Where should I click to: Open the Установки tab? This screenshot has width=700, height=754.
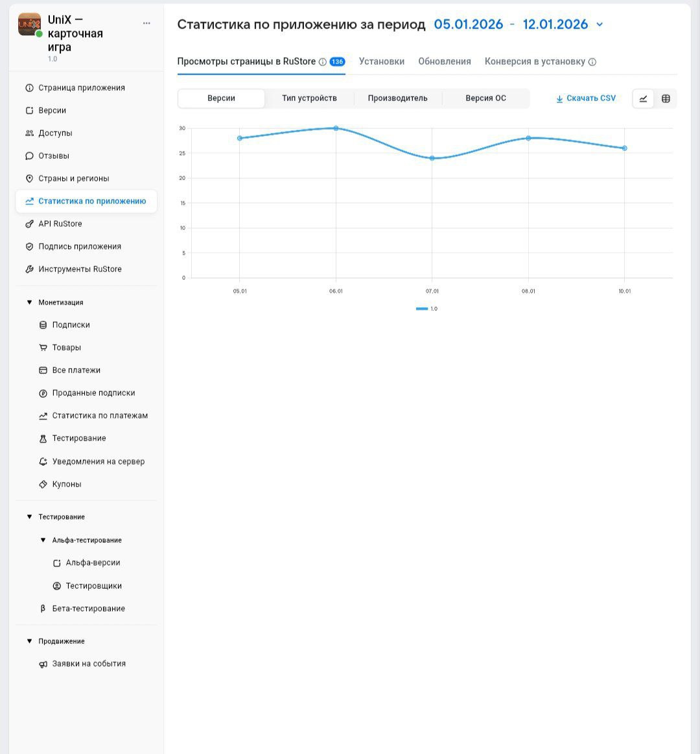[x=382, y=62]
